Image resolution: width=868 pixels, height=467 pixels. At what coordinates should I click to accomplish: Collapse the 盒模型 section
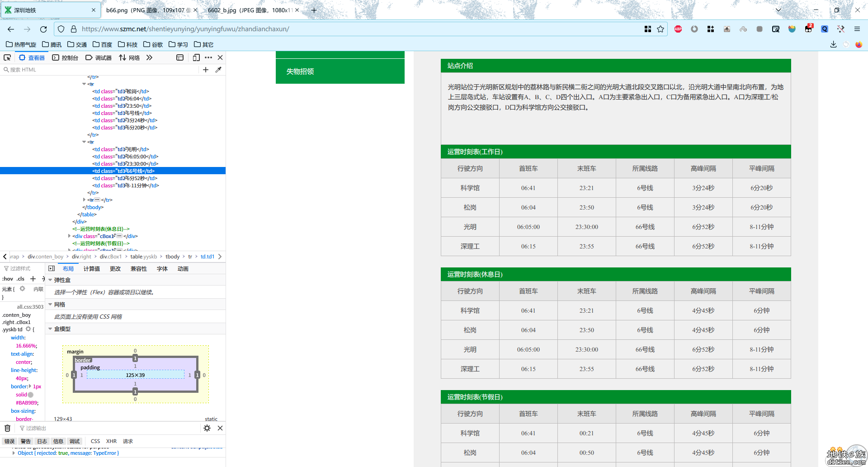click(50, 329)
